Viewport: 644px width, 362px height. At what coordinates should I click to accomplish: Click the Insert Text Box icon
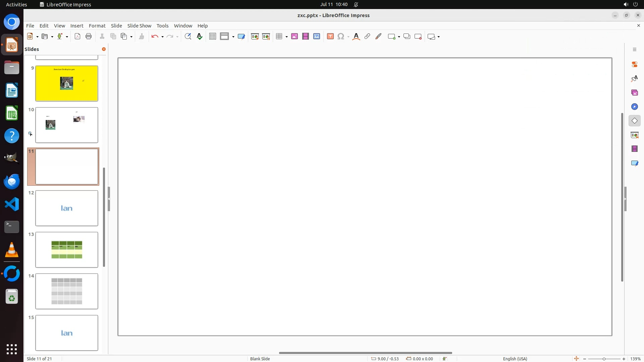pyautogui.click(x=330, y=37)
